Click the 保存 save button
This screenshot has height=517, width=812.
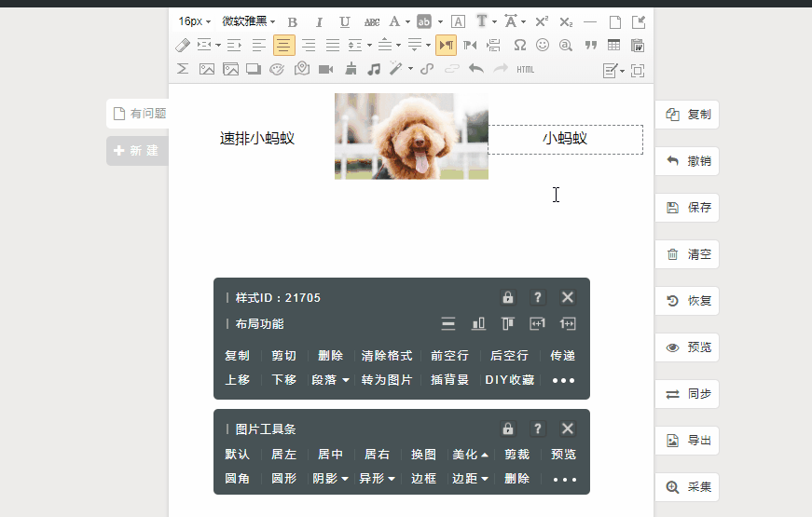pyautogui.click(x=687, y=208)
